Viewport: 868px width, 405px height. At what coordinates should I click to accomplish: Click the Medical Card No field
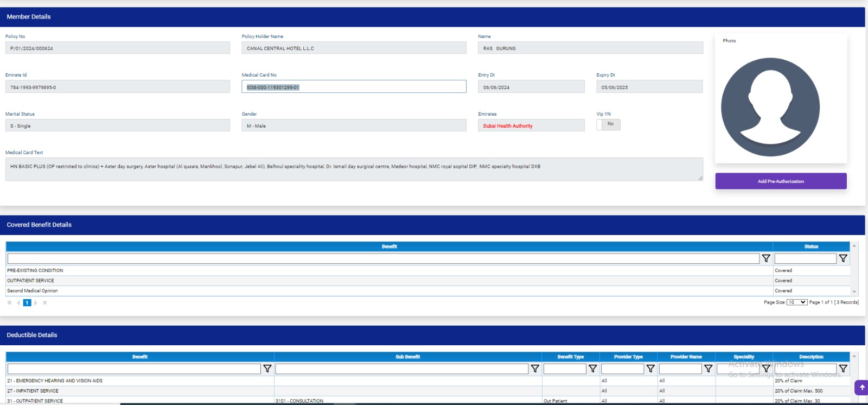(x=354, y=87)
